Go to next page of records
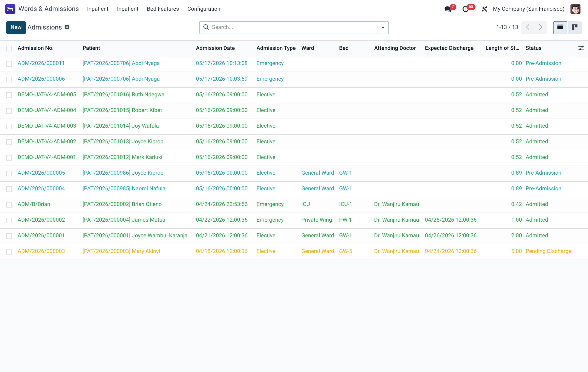Image resolution: width=588 pixels, height=372 pixels. coord(540,27)
